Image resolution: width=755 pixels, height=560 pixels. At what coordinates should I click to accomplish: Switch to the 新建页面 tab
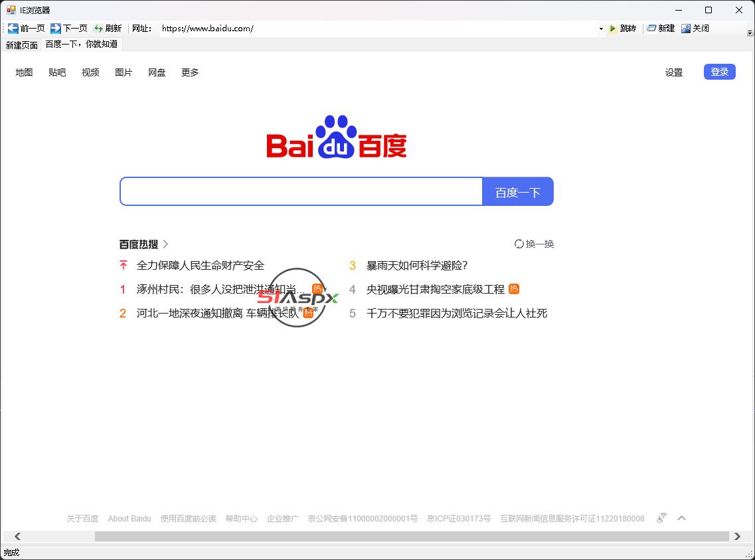coord(22,45)
